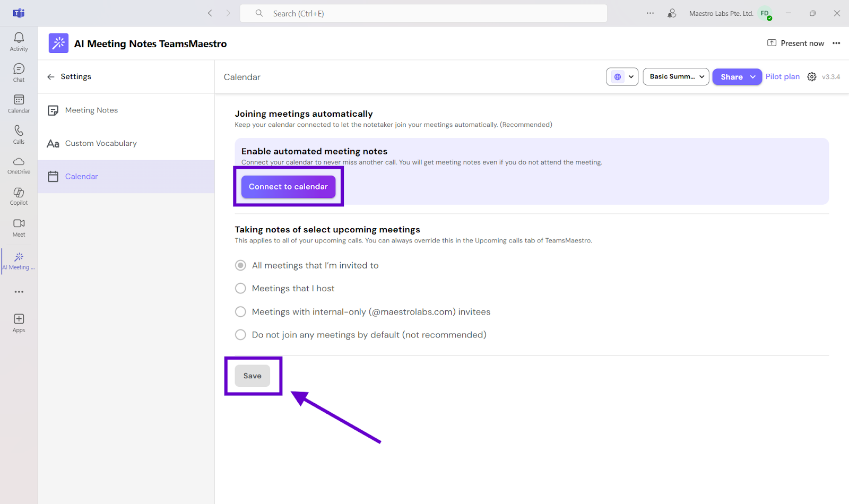
Task: Open Meet in the Teams sidebar
Action: [19, 228]
